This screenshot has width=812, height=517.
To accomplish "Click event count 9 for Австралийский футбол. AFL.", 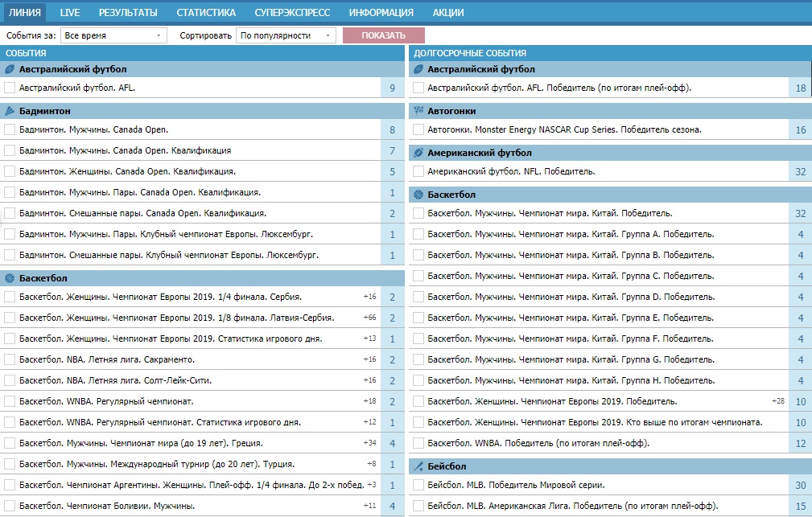I will 393,88.
